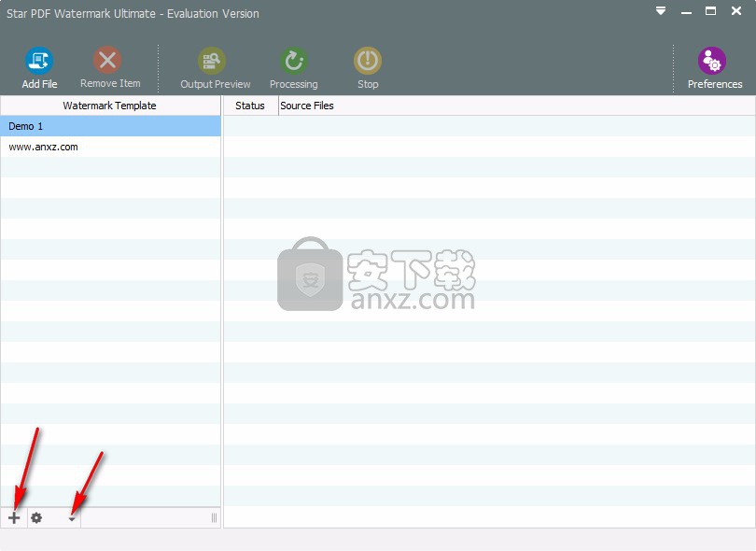This screenshot has width=756, height=551.
Task: Open template settings gear icon
Action: click(36, 518)
